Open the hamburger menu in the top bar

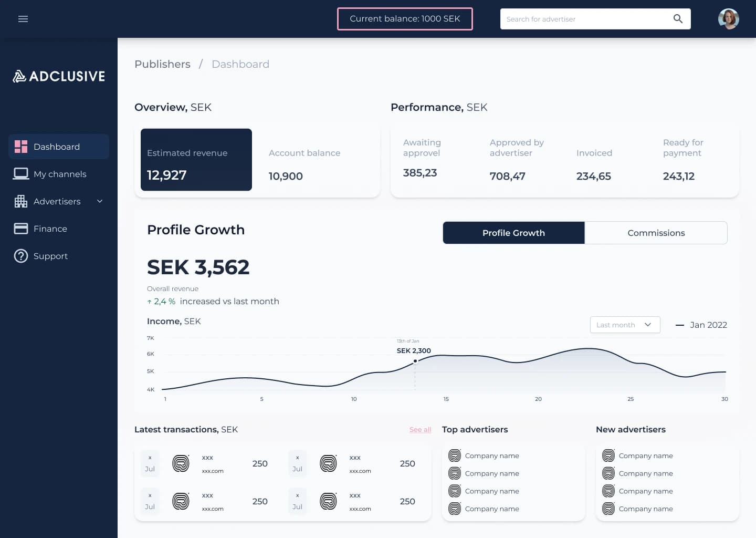coord(23,19)
